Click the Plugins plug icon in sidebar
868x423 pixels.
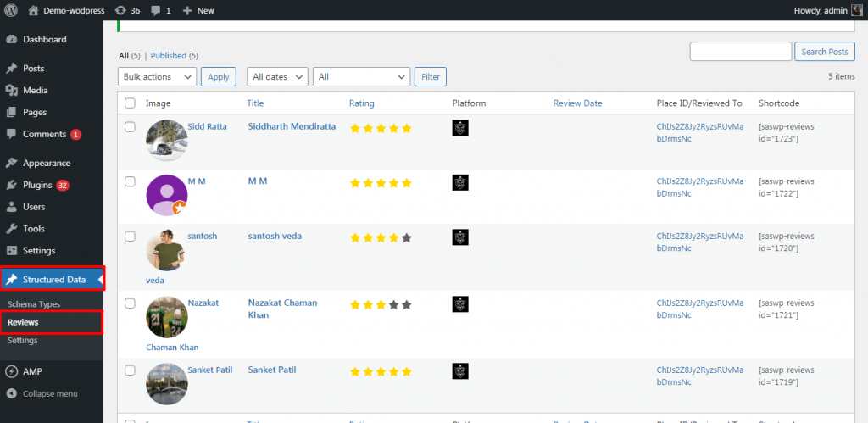point(11,185)
